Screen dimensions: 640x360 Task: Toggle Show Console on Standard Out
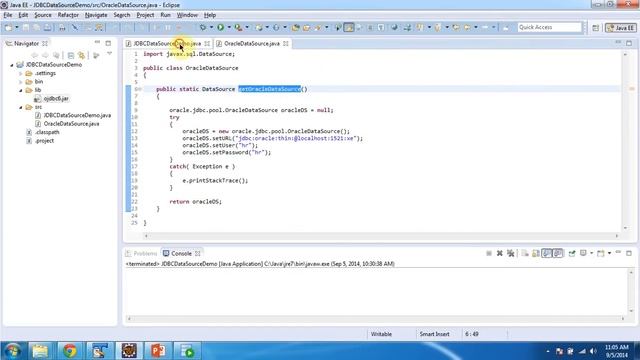547,253
